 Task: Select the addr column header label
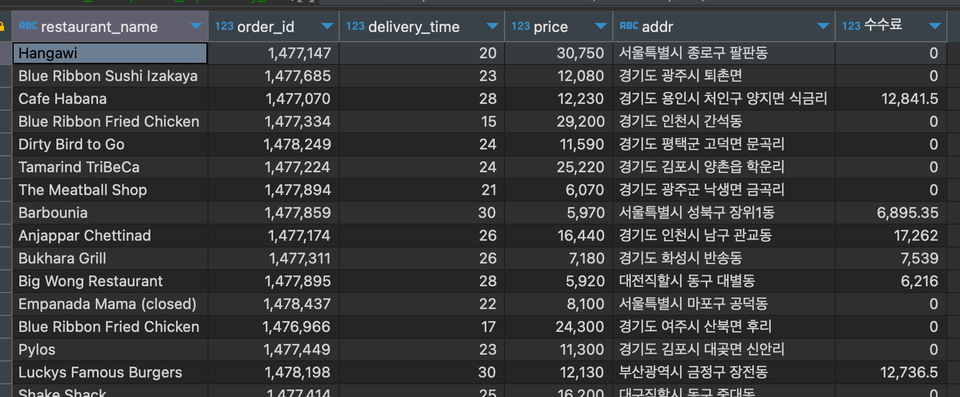(658, 27)
